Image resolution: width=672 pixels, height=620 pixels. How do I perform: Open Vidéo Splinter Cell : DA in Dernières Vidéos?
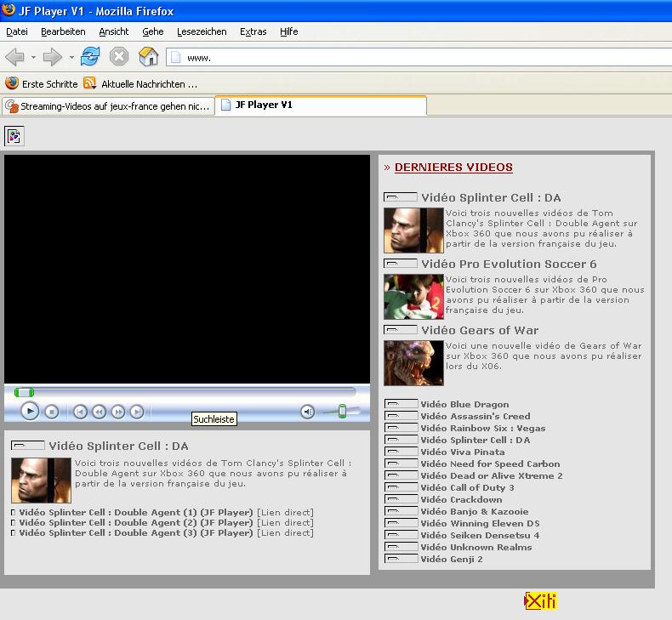pyautogui.click(x=491, y=197)
